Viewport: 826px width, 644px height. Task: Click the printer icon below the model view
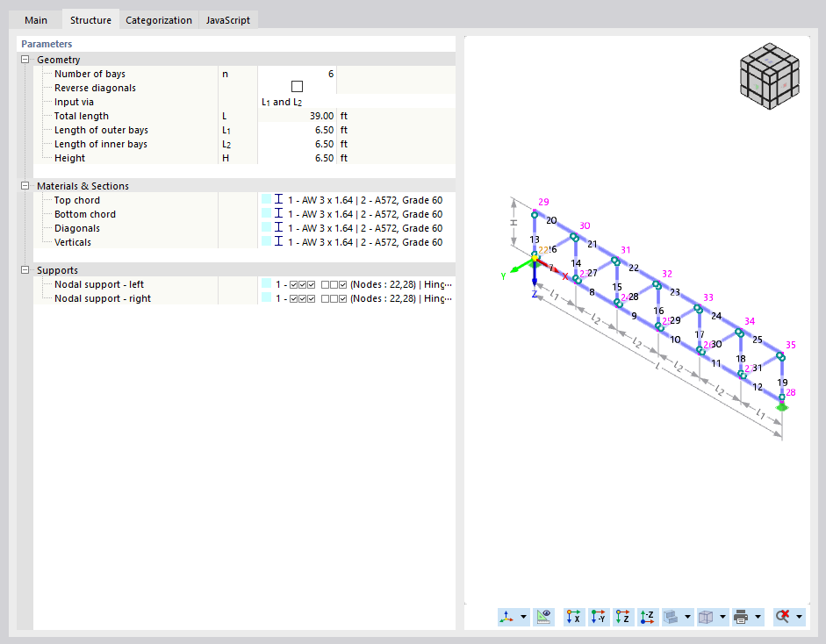pos(740,617)
